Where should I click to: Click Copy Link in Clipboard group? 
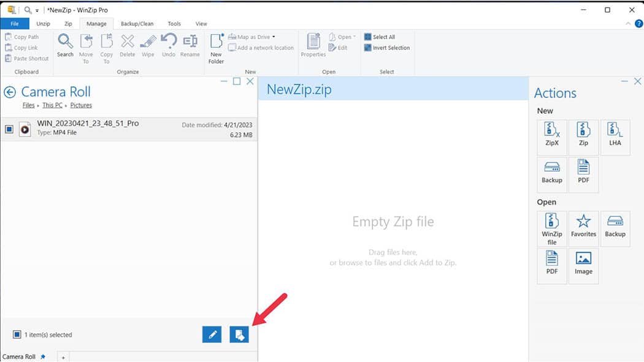tap(21, 48)
